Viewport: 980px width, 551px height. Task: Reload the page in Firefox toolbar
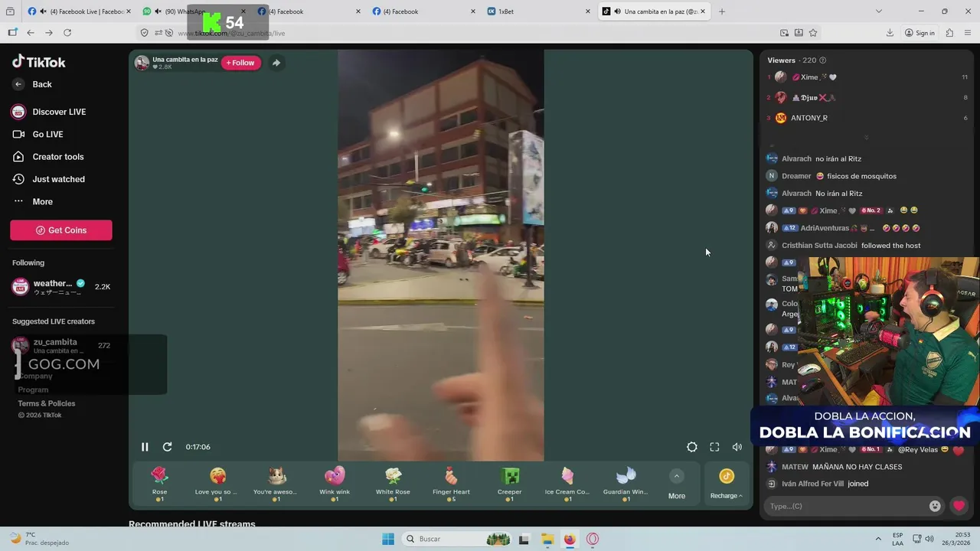tap(67, 33)
